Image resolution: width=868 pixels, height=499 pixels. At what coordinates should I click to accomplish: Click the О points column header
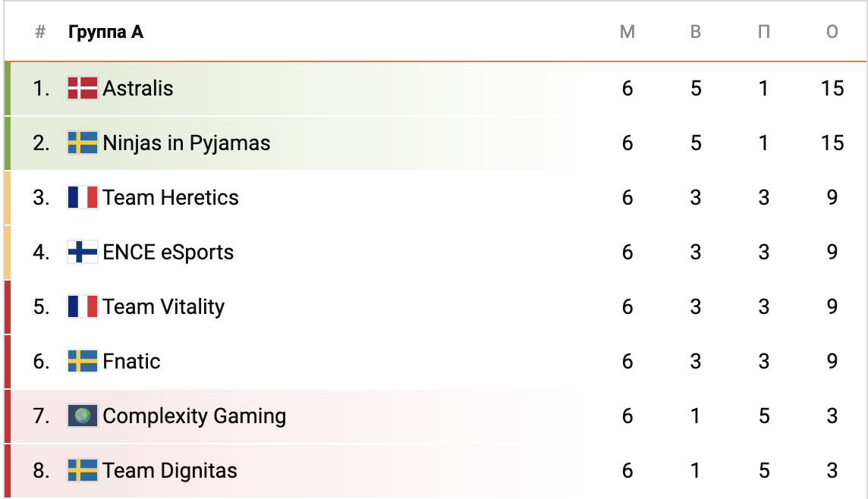[x=832, y=32]
